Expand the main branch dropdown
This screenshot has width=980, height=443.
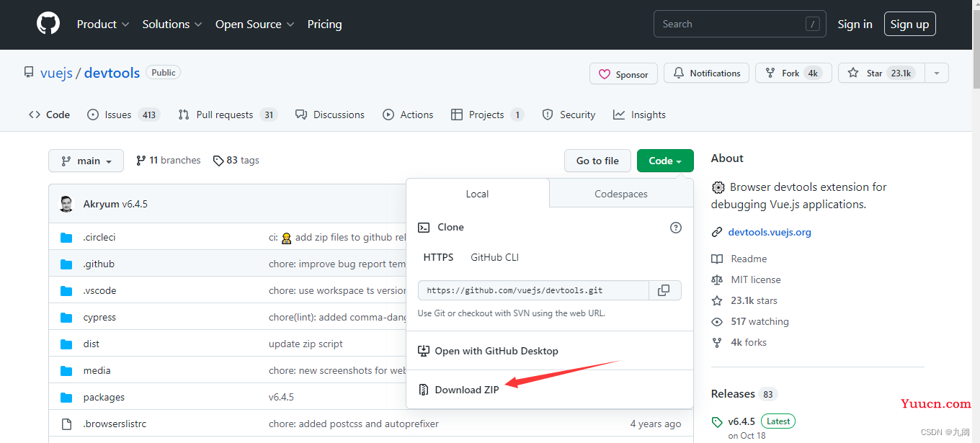click(x=86, y=161)
